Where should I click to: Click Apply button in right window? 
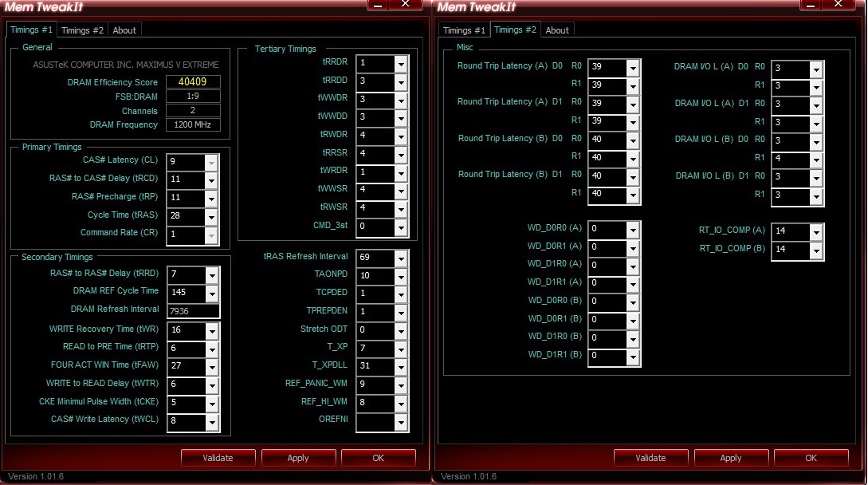[x=731, y=458]
